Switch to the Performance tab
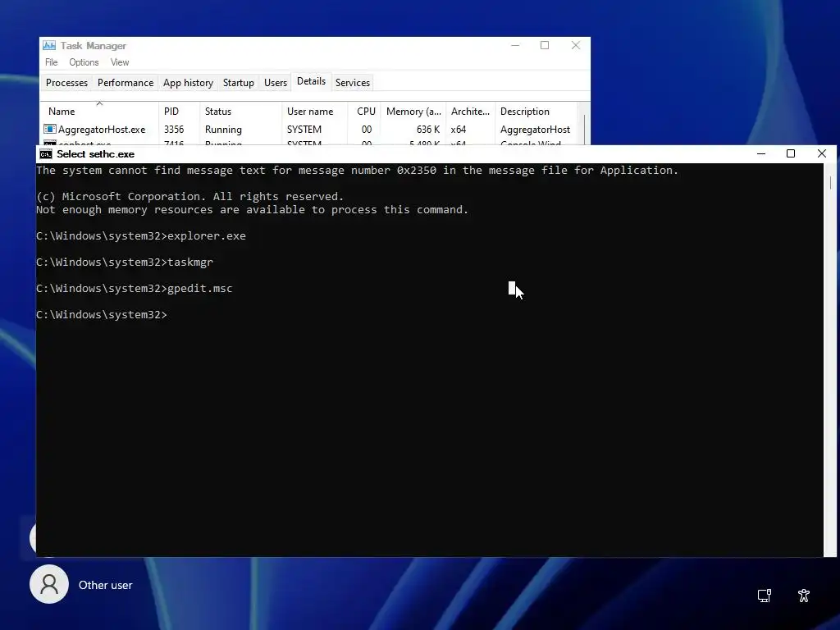 point(126,83)
